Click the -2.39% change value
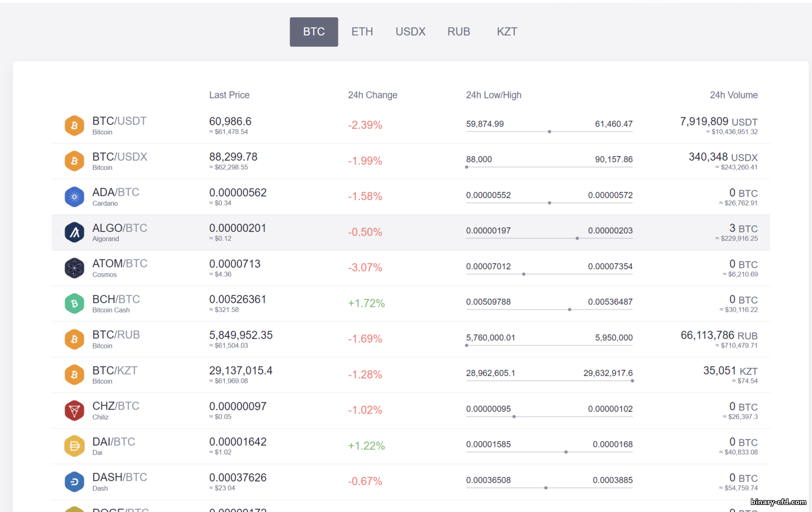812x512 pixels. pos(365,125)
